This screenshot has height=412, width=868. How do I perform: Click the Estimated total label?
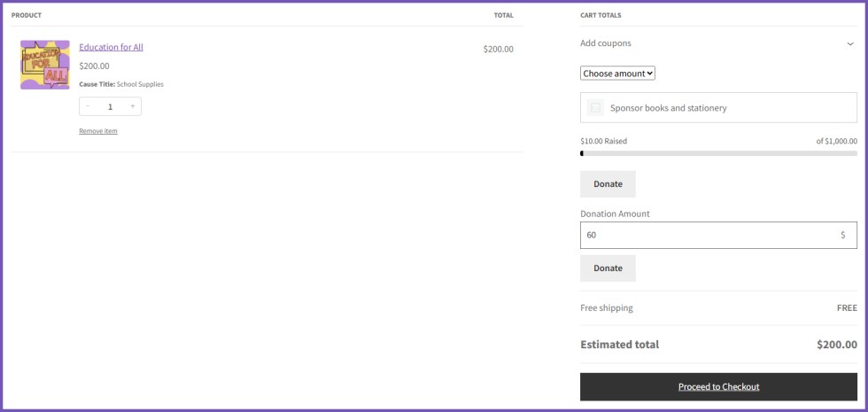click(619, 345)
